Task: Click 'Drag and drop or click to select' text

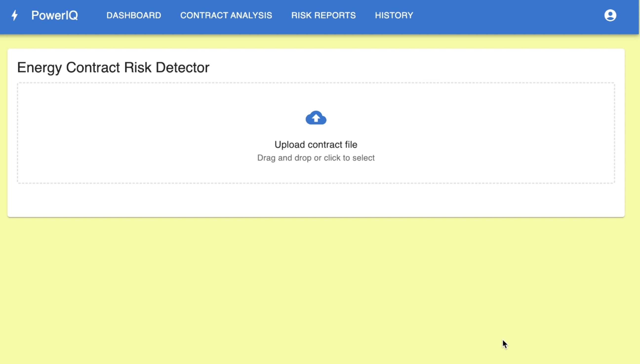Action: click(x=316, y=158)
